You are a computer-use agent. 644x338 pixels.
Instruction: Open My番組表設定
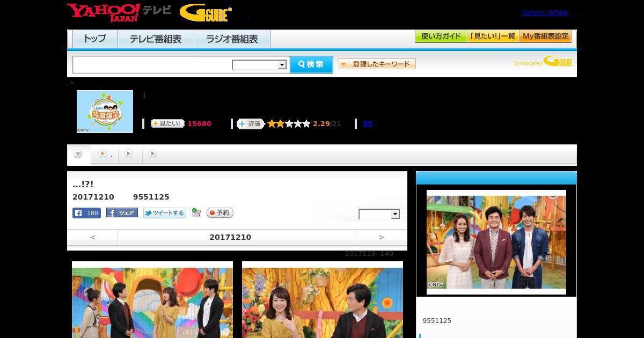click(545, 36)
